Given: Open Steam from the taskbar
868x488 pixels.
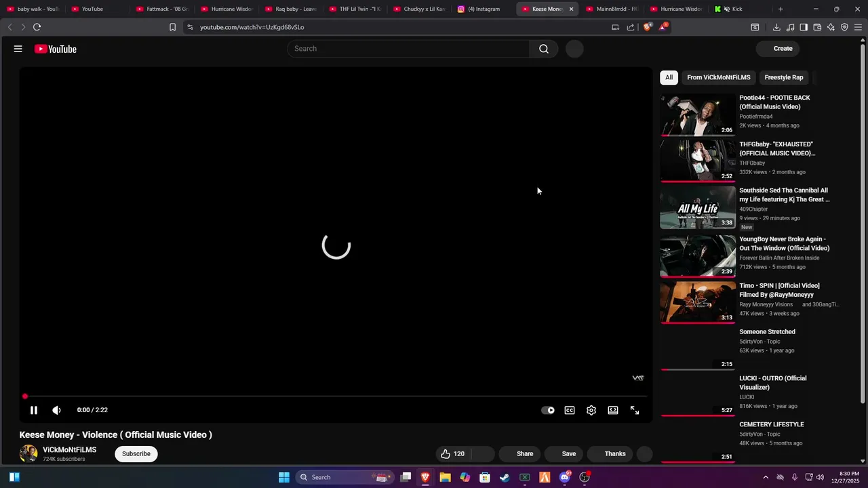Looking at the screenshot, I should click(505, 477).
